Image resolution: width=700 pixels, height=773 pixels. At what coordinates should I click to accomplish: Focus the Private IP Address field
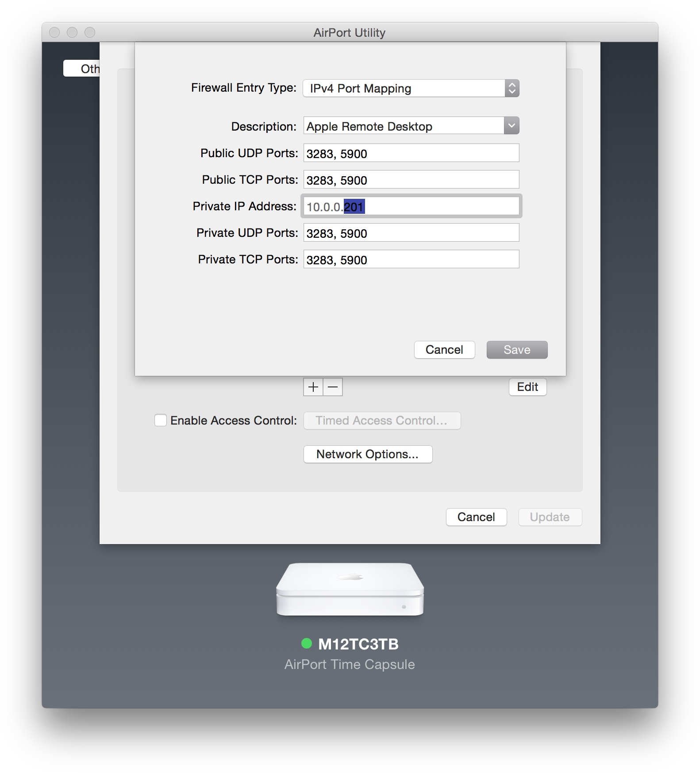(411, 206)
